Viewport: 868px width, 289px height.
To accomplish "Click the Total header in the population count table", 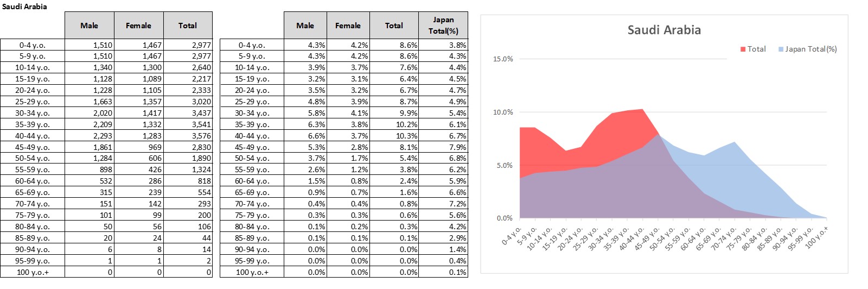I will pos(187,26).
